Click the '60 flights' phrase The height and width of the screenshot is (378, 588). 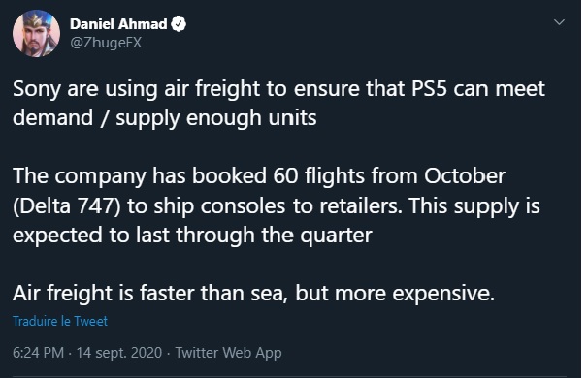[319, 176]
